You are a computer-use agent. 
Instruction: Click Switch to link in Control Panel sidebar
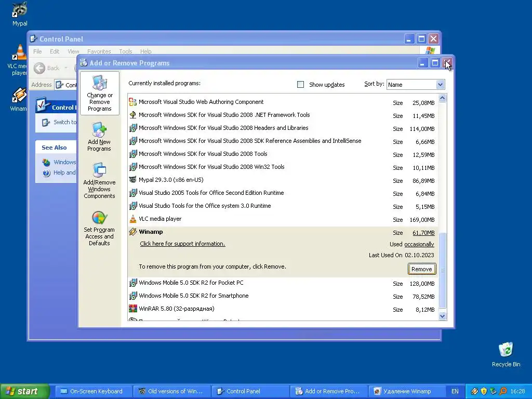coord(65,122)
